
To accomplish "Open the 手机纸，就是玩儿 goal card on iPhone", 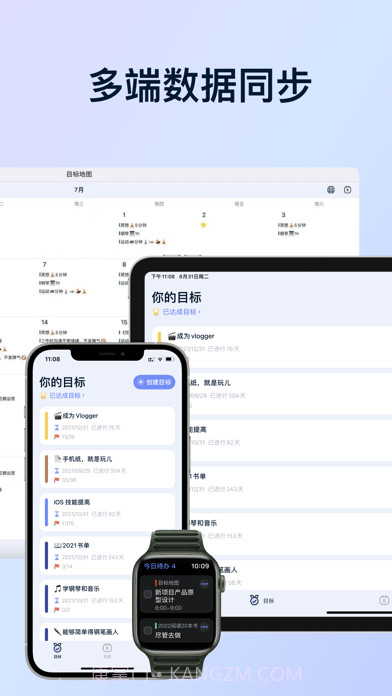I will coord(107,469).
